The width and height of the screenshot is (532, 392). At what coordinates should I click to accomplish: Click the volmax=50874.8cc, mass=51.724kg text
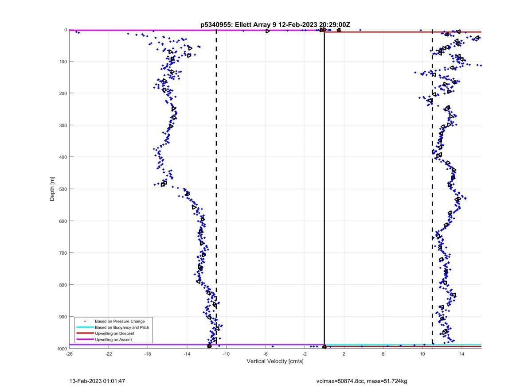pyautogui.click(x=362, y=381)
